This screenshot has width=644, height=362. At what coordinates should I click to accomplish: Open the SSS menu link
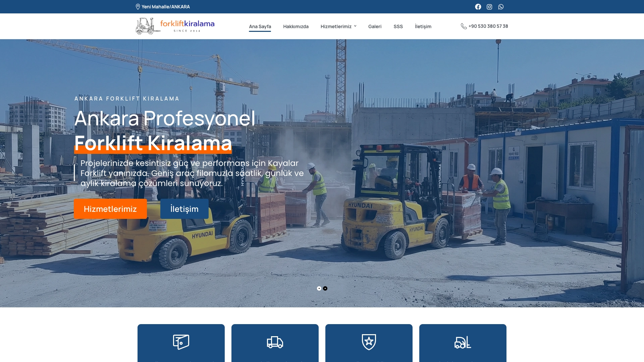pos(398,26)
